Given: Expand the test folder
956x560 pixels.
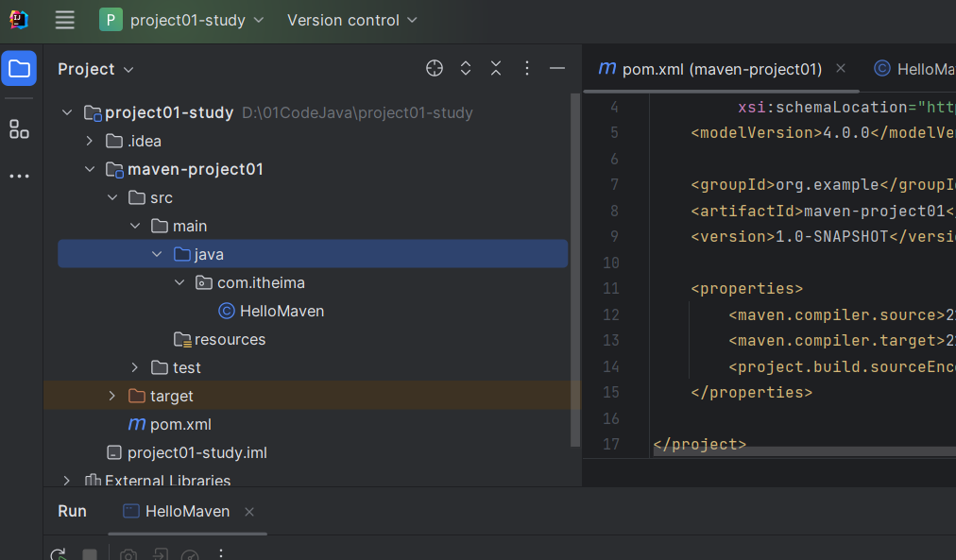Looking at the screenshot, I should (135, 367).
